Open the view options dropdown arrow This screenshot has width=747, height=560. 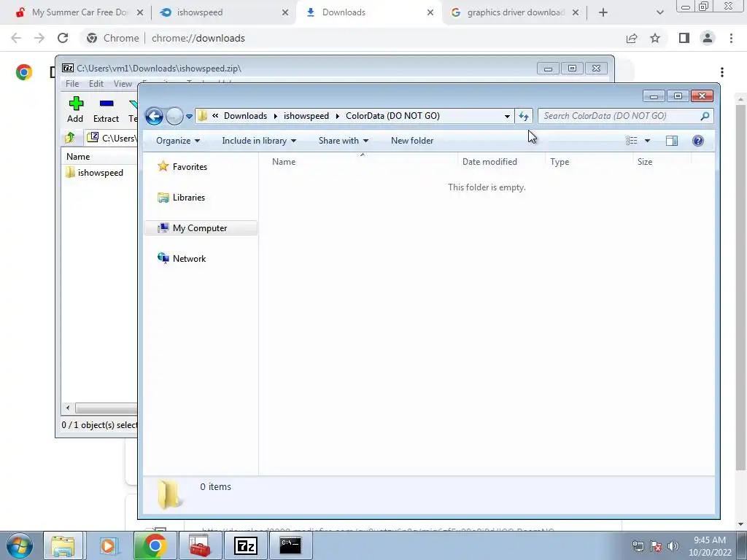click(647, 141)
